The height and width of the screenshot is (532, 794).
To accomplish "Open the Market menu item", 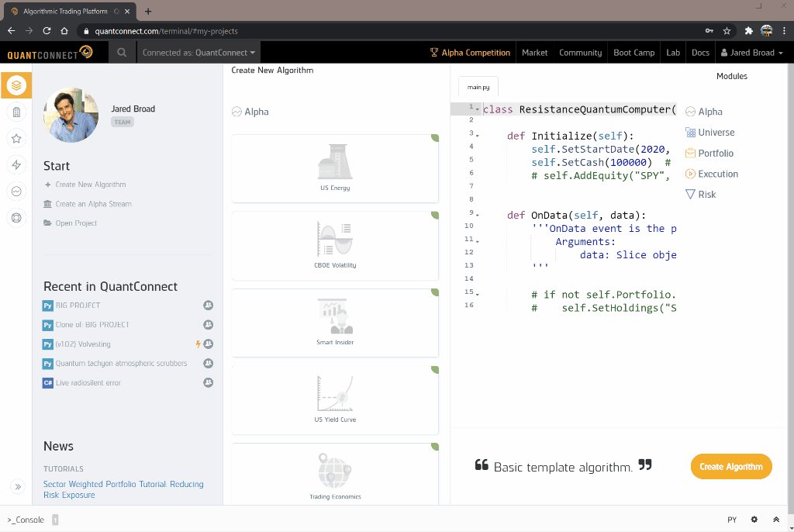I will click(534, 52).
